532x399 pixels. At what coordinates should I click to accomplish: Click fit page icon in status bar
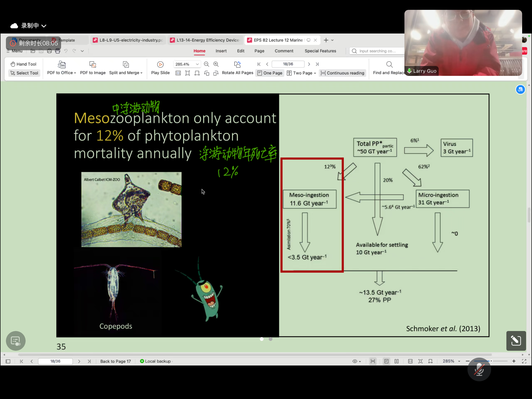(420, 361)
